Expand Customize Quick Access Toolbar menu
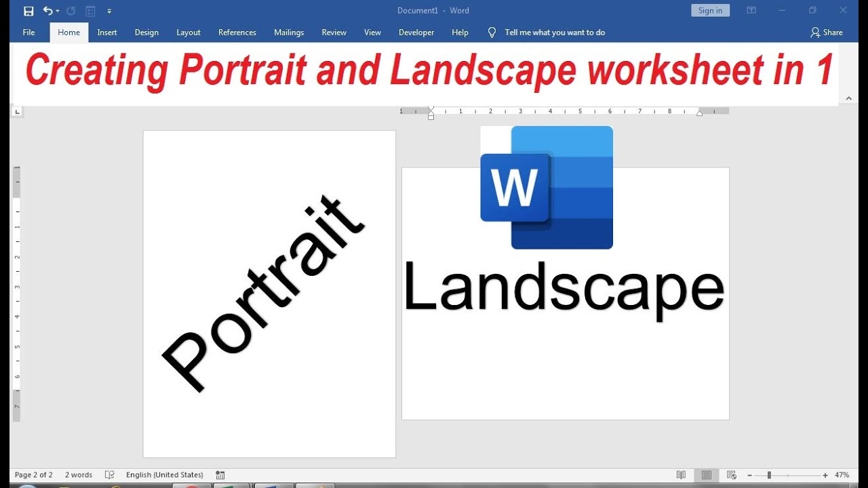Image resolution: width=868 pixels, height=488 pixels. pos(109,11)
